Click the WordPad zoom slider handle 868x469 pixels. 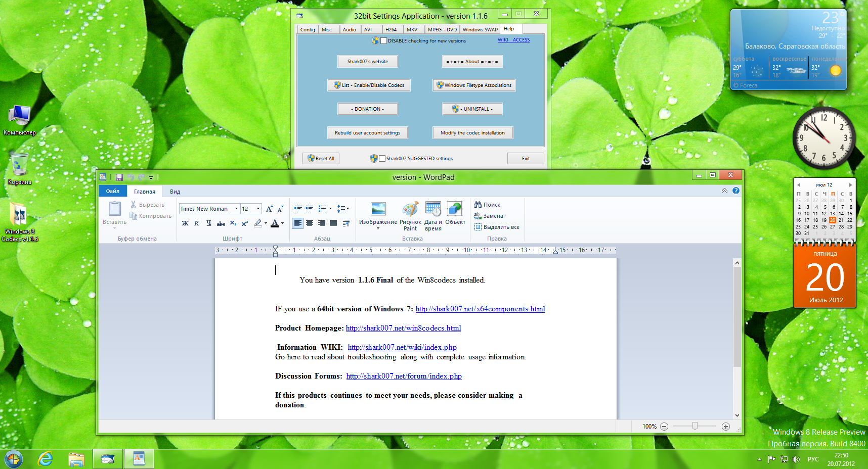(695, 427)
